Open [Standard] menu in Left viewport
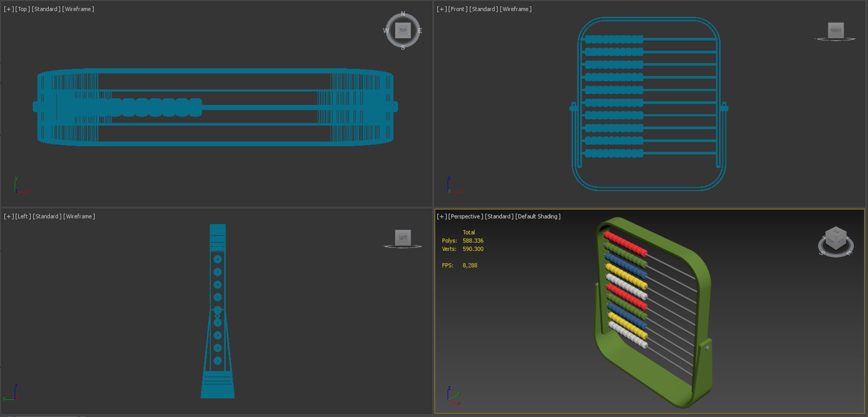Image resolution: width=868 pixels, height=417 pixels. tap(47, 216)
